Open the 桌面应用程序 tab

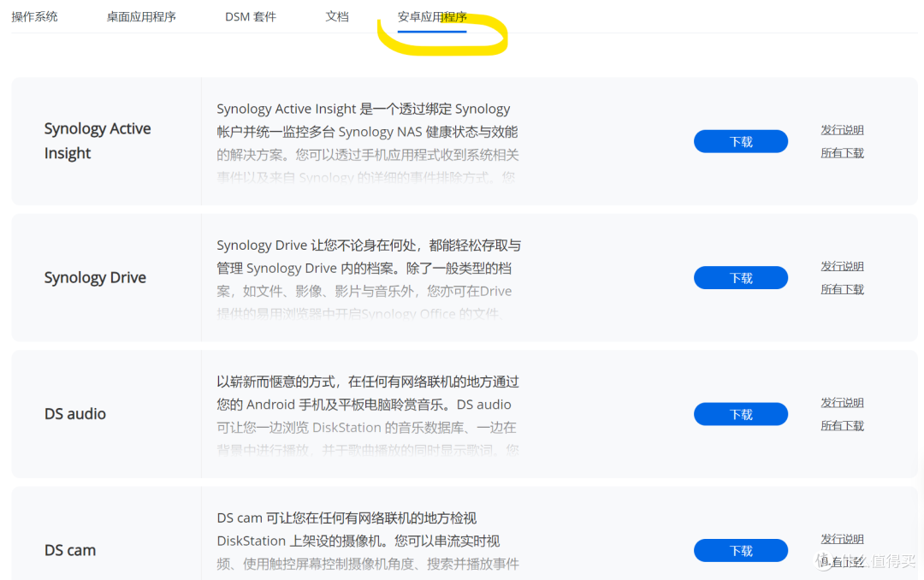[x=141, y=16]
